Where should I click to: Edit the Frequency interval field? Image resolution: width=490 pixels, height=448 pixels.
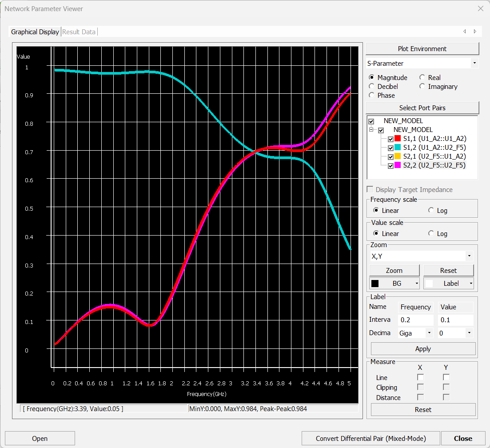pyautogui.click(x=416, y=320)
